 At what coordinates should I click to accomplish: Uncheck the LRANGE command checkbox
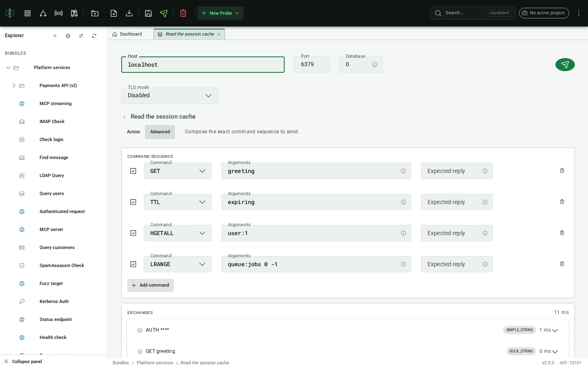coord(133,264)
